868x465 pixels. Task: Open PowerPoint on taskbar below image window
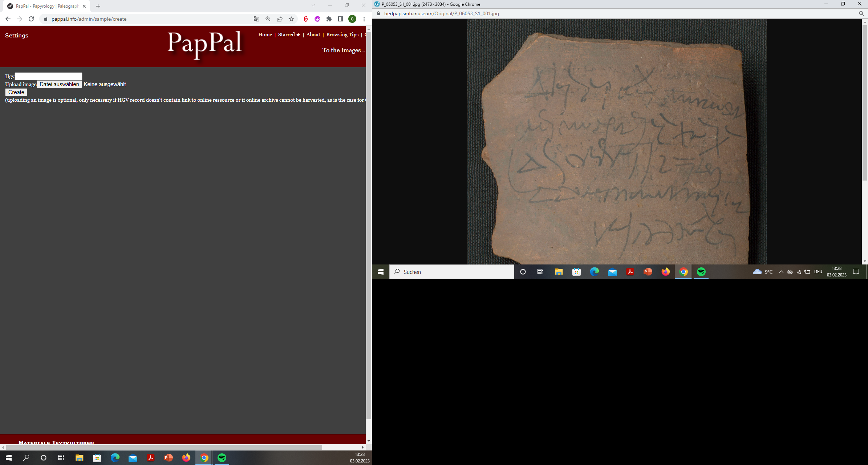[648, 272]
